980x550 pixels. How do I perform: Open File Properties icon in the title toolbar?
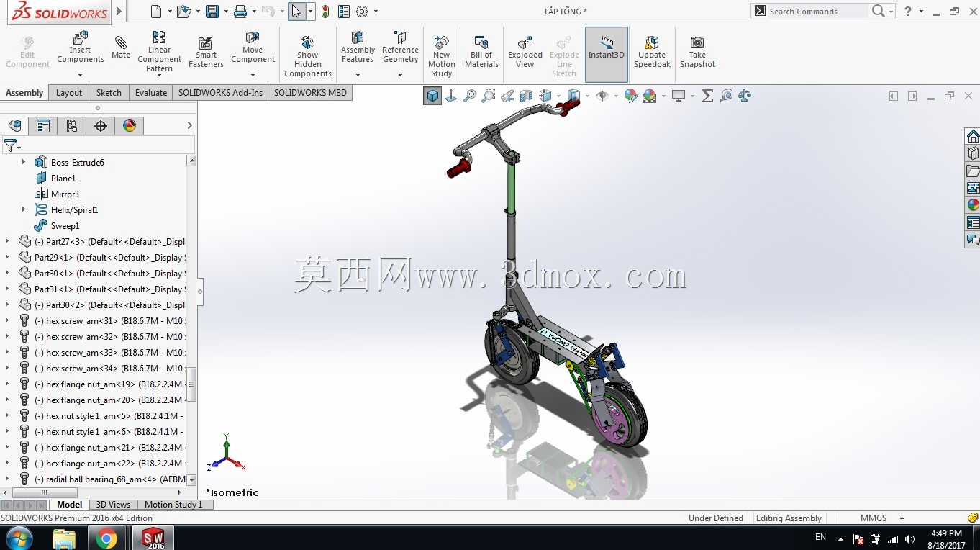(x=344, y=12)
